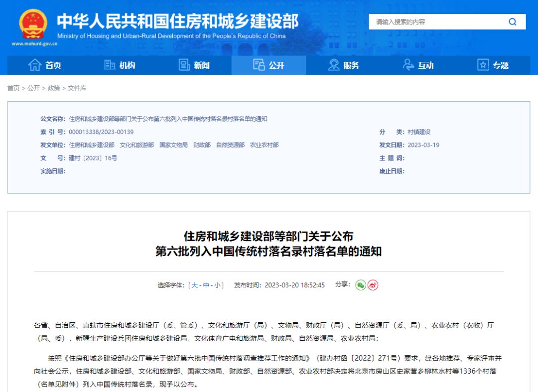The image size is (538, 392).
Task: Go to 首页 in breadcrumb
Action: 13,88
